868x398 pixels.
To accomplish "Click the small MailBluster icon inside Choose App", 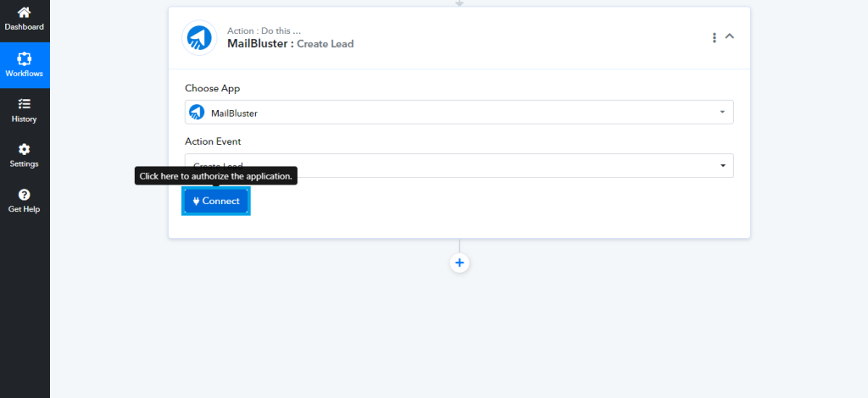I will (197, 113).
